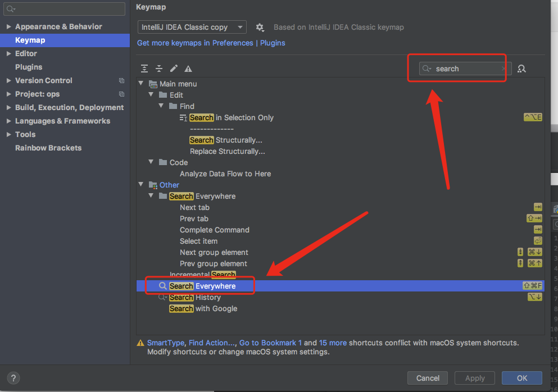Show conflicts using the warning triangle icon

[x=189, y=68]
